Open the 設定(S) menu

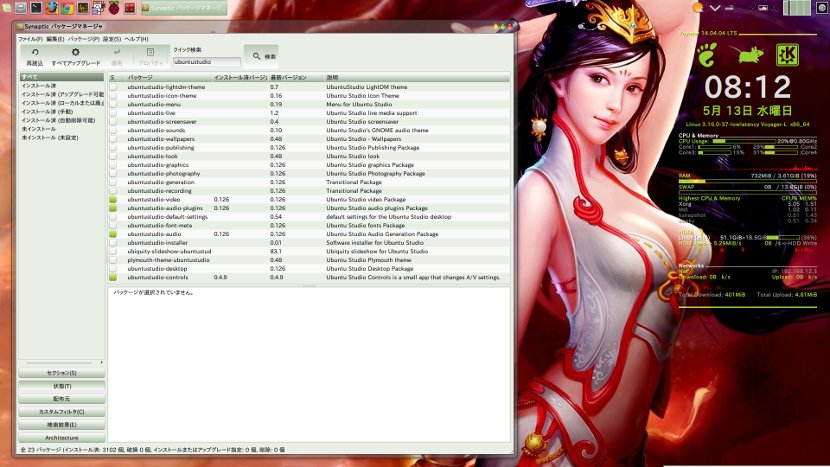[x=112, y=39]
